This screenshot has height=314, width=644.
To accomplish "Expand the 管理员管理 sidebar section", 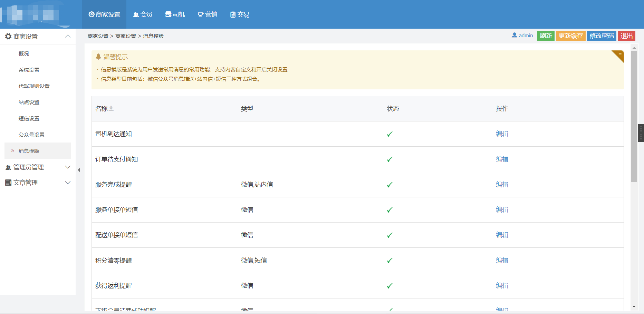I will coord(68,167).
